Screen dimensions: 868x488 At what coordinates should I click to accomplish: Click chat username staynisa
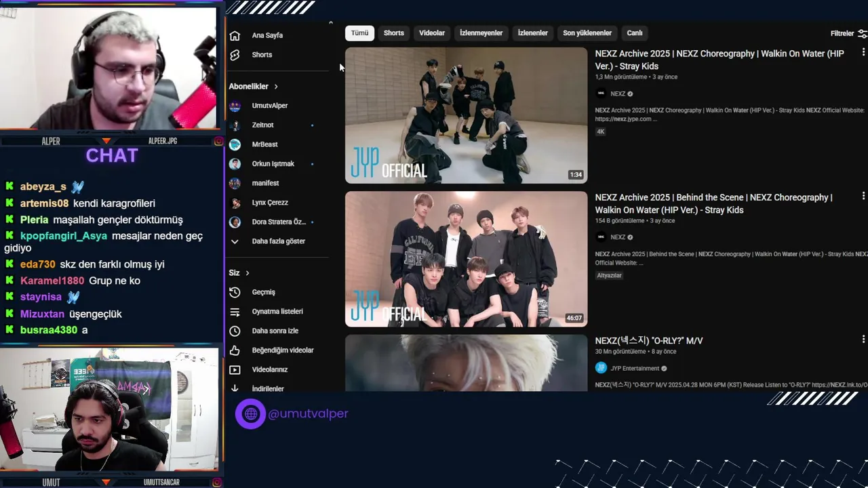41,297
